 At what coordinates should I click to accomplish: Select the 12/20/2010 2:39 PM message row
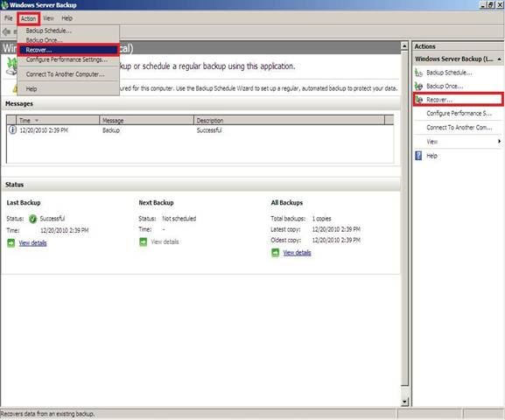(x=200, y=130)
